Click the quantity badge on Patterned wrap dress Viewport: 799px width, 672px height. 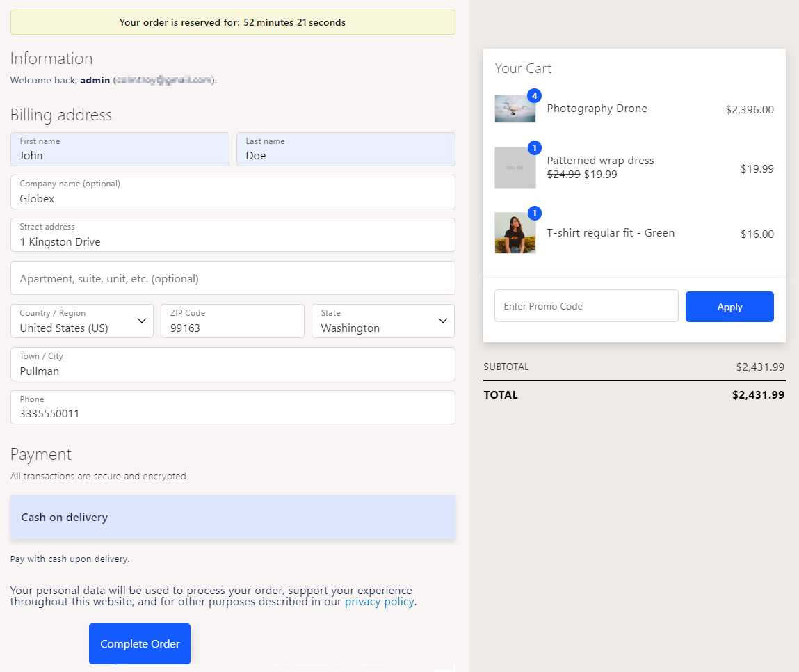[x=534, y=148]
